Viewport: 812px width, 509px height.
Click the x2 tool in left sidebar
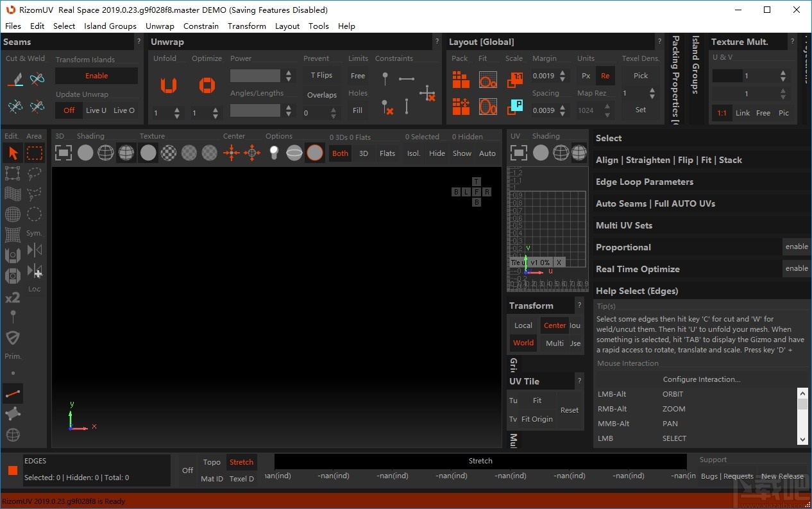(13, 298)
